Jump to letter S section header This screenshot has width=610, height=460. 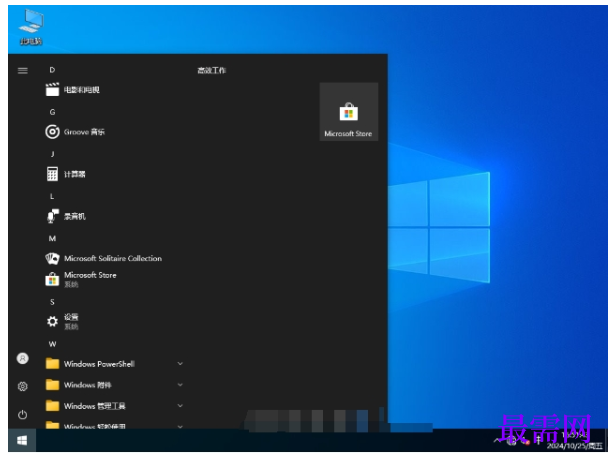[52, 302]
